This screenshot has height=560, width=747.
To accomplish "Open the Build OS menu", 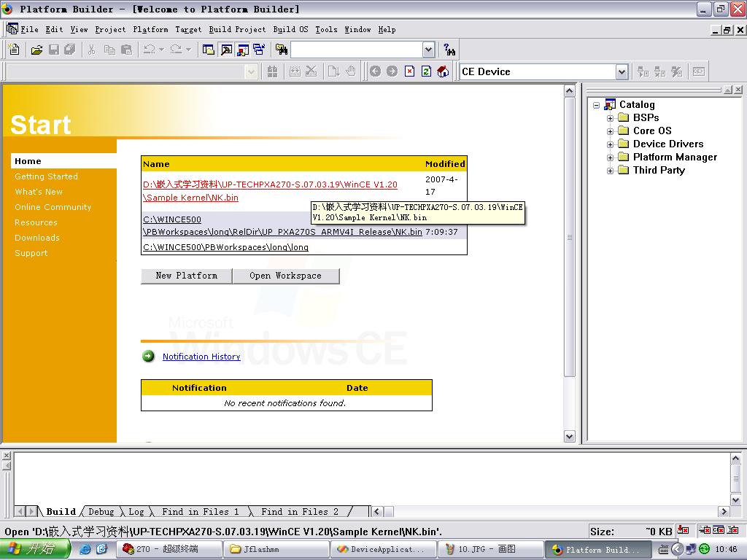I will 290,29.
